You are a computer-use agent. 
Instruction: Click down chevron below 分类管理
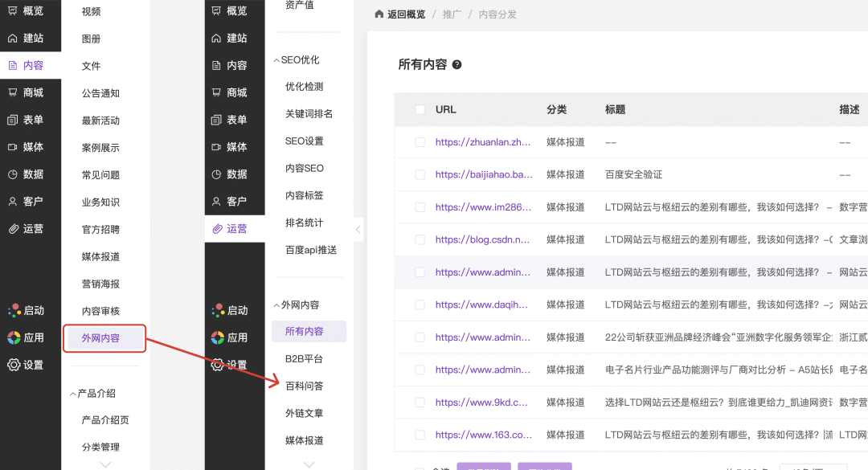point(105,464)
